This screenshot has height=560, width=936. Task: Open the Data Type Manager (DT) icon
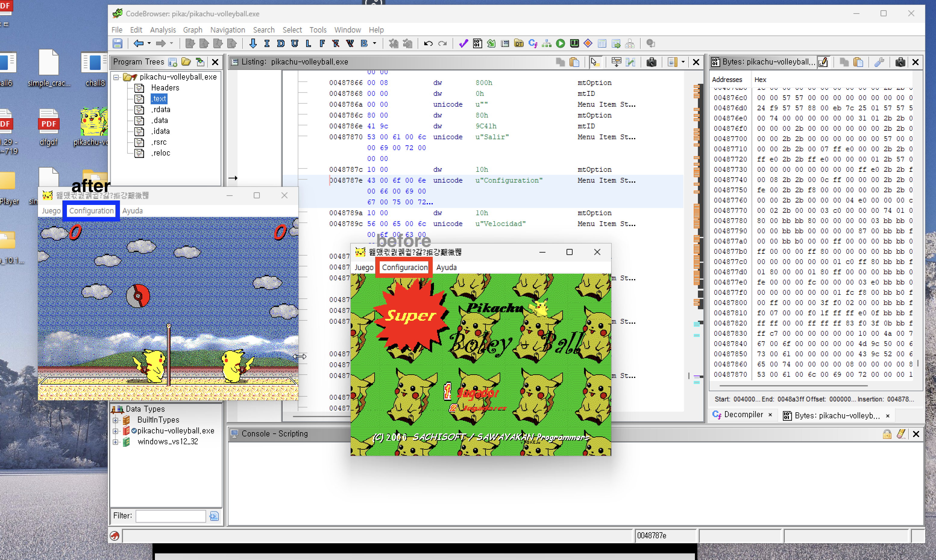[519, 44]
